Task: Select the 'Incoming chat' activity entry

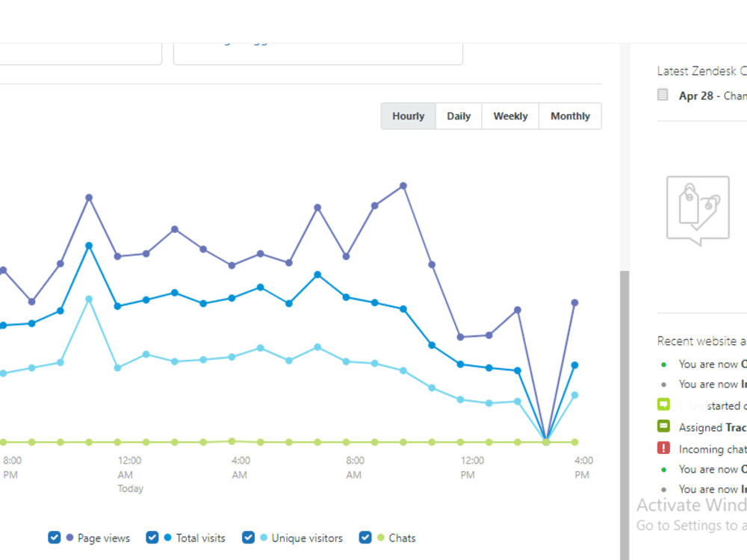Action: pos(713,449)
